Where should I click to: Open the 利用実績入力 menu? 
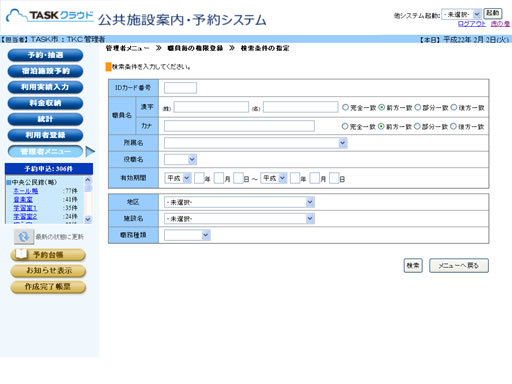(x=45, y=87)
